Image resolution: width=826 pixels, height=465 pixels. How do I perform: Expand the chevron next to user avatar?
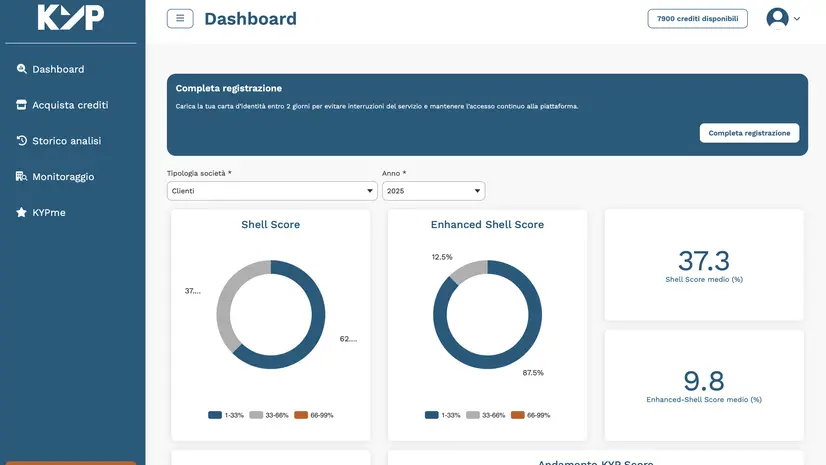[797, 18]
